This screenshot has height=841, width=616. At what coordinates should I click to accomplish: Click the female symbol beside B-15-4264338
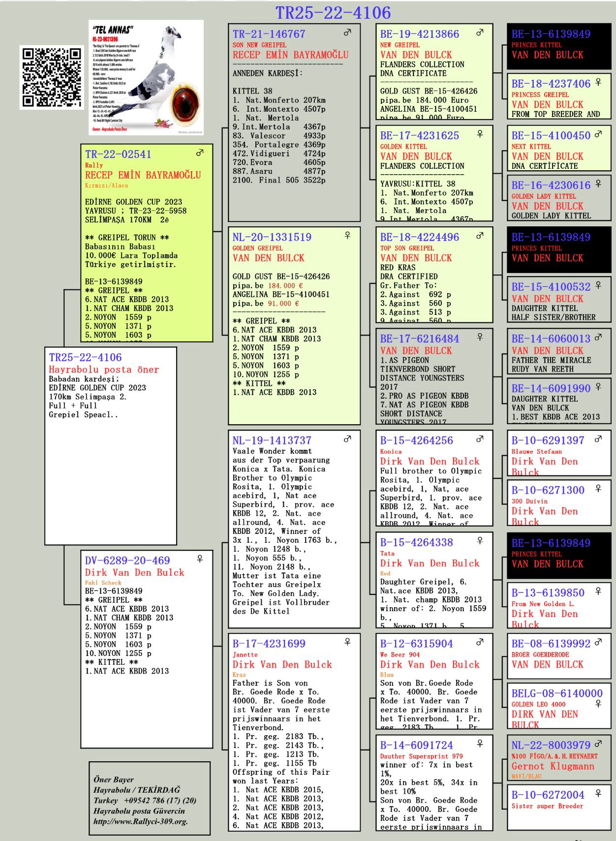coord(480,540)
